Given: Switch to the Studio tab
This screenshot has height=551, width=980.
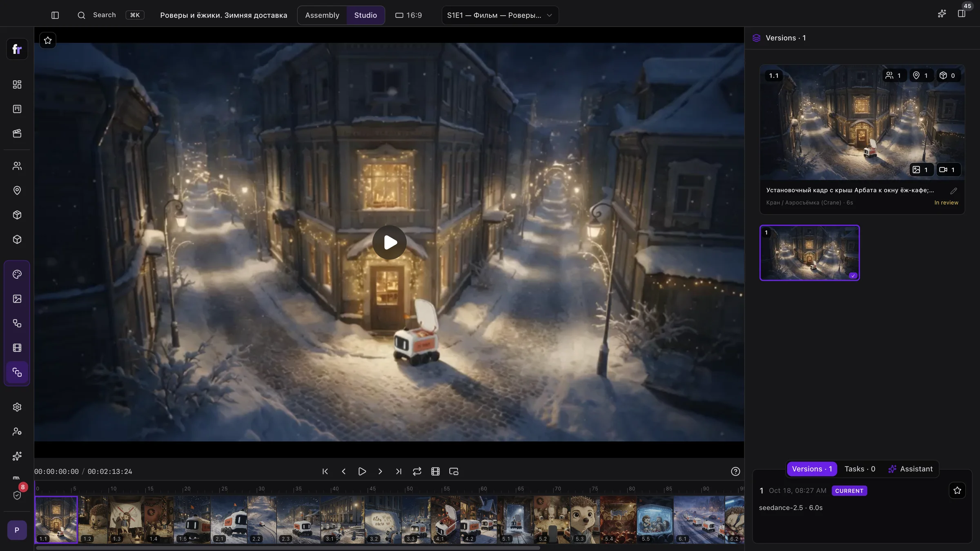Looking at the screenshot, I should click(x=365, y=15).
